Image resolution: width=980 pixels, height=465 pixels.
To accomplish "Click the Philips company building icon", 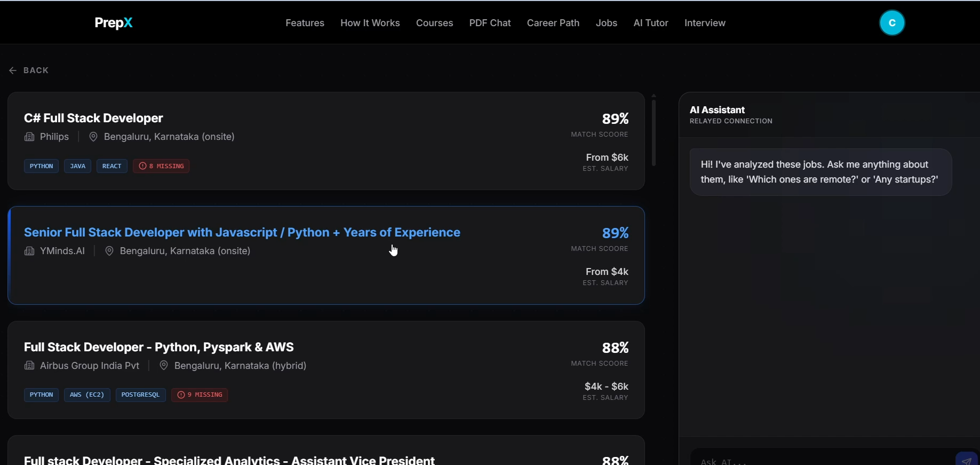I will [29, 137].
